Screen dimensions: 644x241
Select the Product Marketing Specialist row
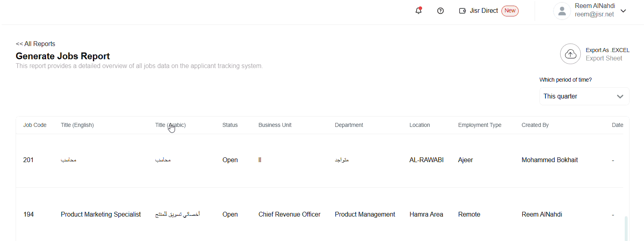pyautogui.click(x=101, y=215)
